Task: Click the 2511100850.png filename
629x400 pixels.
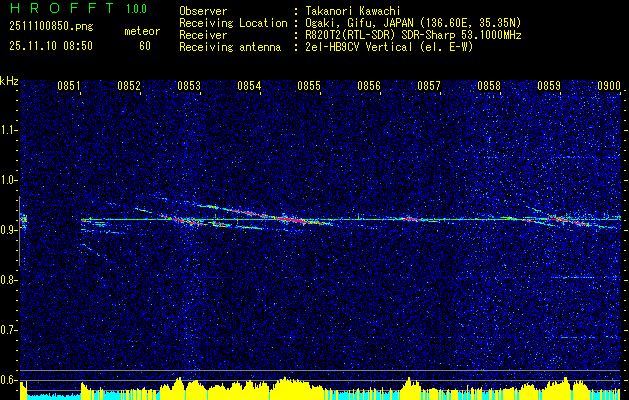Action: 51,27
